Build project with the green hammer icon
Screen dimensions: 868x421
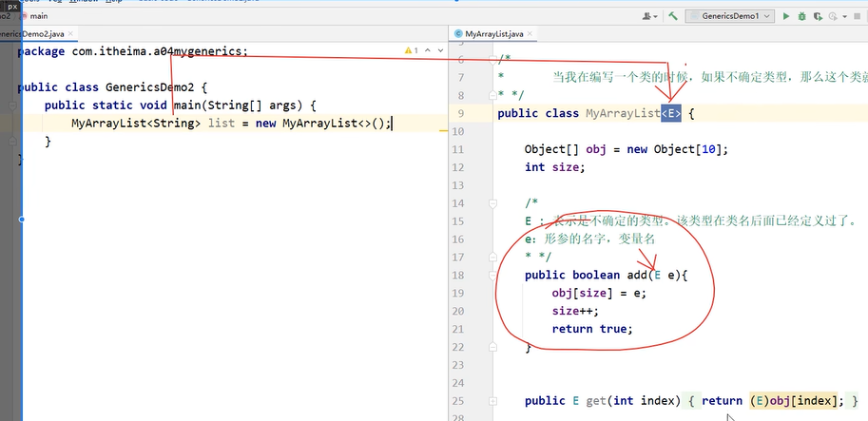click(x=672, y=16)
